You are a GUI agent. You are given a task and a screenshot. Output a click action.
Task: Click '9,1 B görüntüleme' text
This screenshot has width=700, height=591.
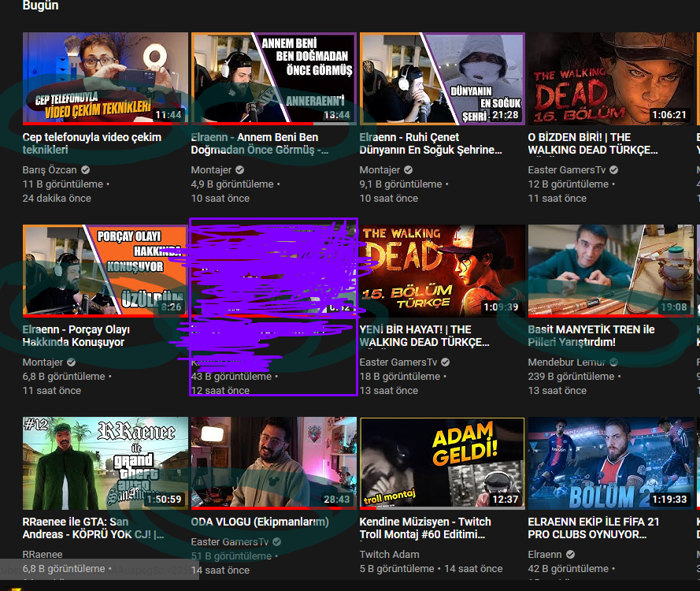(401, 184)
